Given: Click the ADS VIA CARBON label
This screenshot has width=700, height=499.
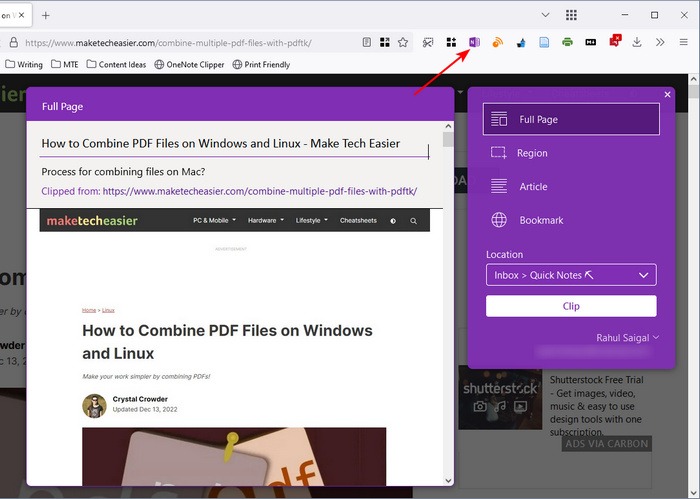Looking at the screenshot, I should click(606, 444).
